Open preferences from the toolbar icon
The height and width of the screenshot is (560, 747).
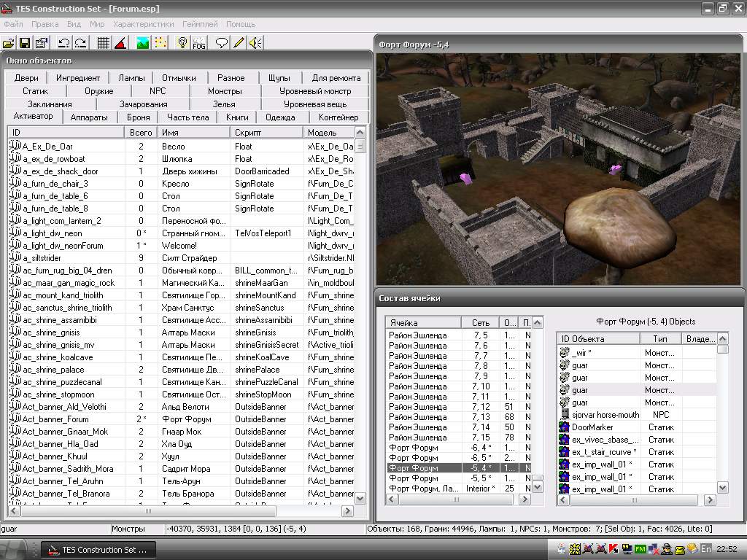[x=42, y=43]
